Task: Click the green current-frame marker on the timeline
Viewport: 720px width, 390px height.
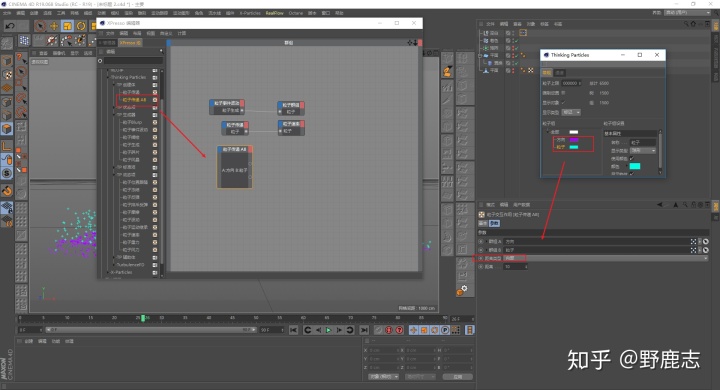Action: coord(143,318)
